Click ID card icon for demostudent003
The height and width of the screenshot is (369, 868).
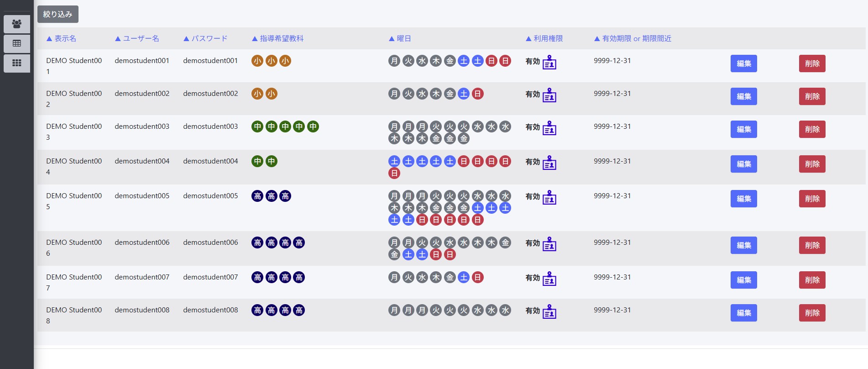[549, 128]
